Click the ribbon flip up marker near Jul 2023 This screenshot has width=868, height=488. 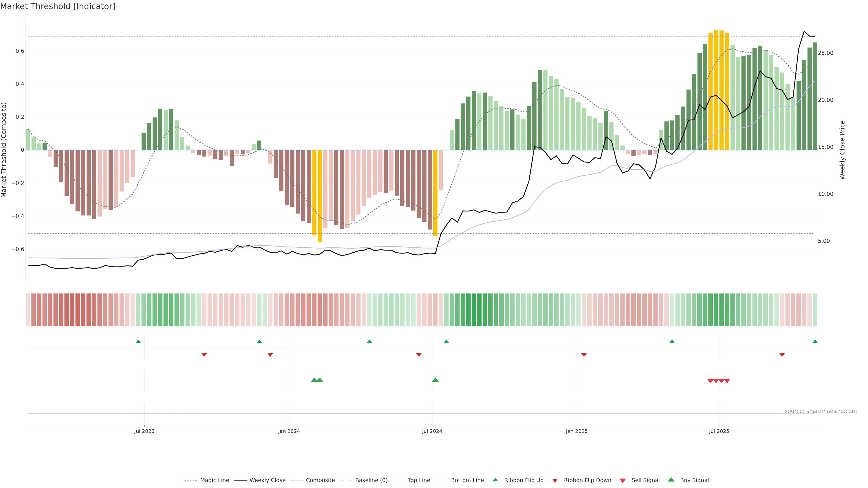[138, 342]
